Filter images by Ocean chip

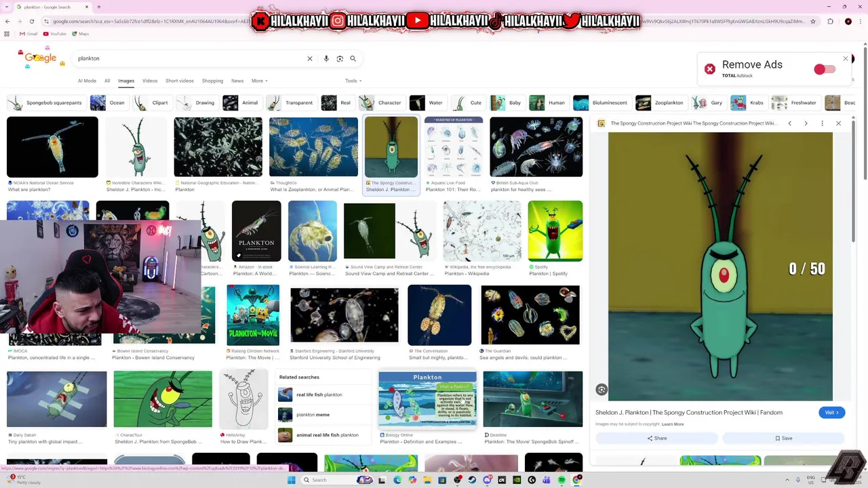coord(108,103)
